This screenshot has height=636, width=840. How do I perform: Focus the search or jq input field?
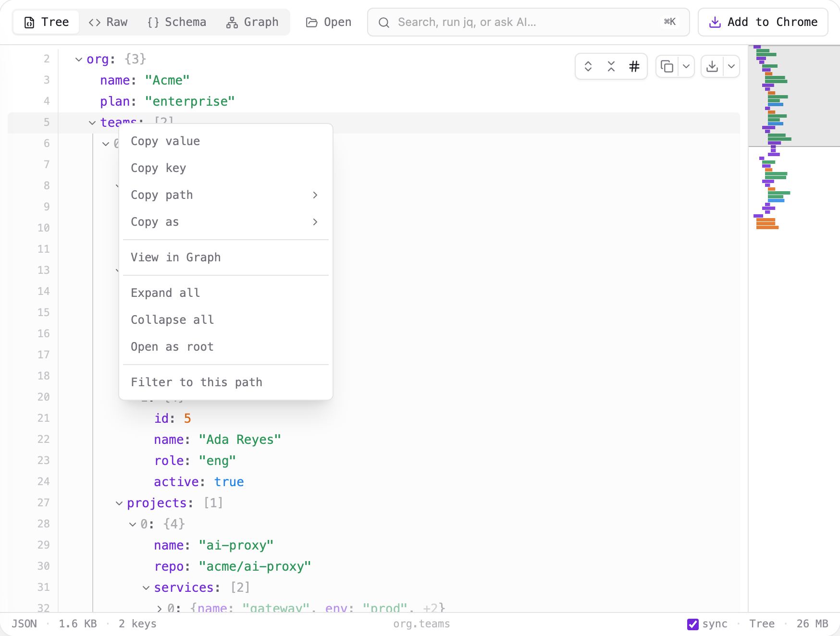pos(528,22)
